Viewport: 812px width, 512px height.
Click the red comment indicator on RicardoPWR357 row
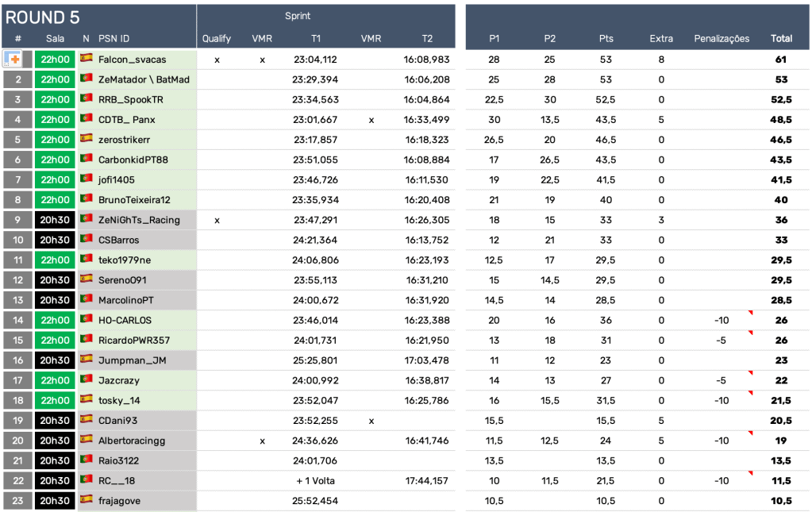click(749, 333)
